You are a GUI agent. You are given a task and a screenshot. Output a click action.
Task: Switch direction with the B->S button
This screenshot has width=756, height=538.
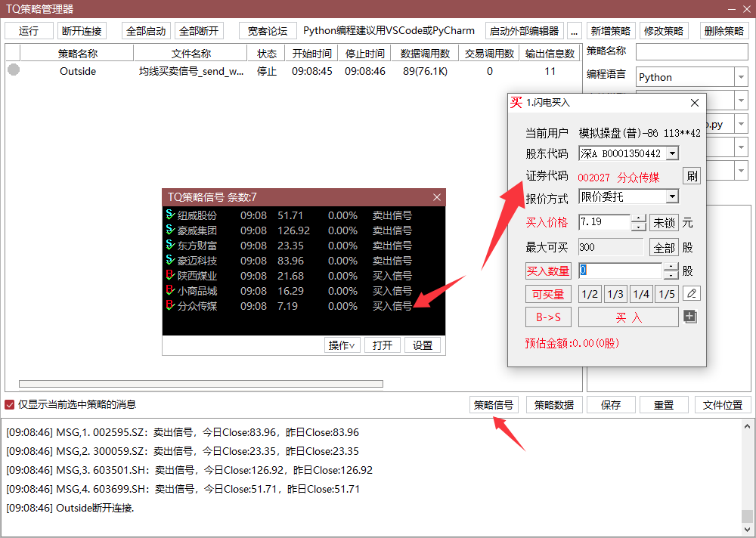pyautogui.click(x=548, y=317)
